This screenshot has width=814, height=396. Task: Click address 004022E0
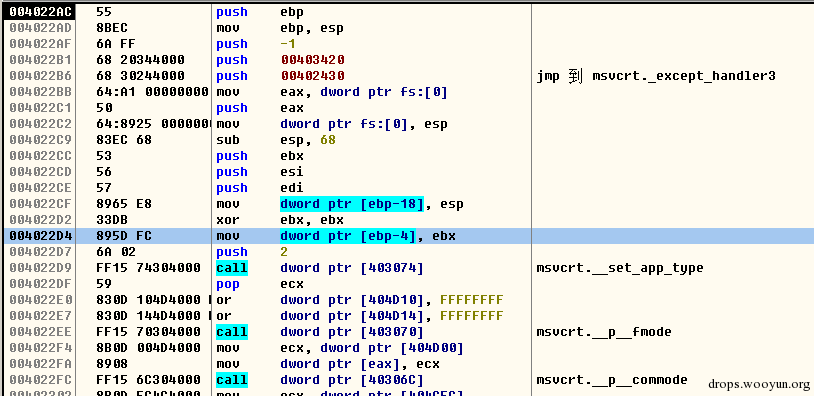point(40,300)
